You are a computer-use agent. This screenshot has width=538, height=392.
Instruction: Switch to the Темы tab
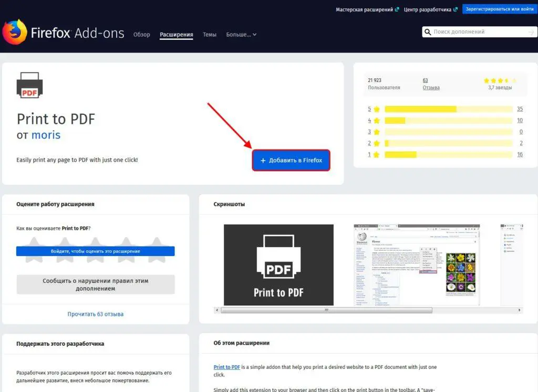[x=209, y=35]
